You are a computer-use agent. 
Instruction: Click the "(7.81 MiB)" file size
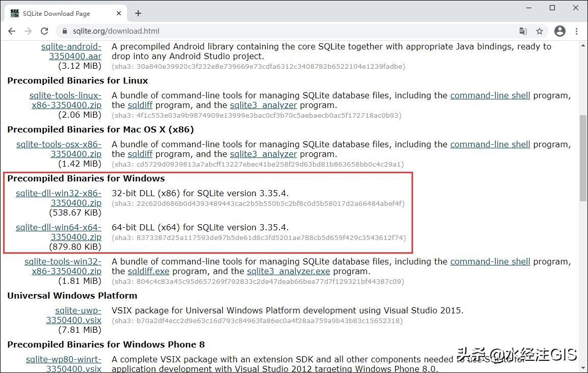click(80, 330)
